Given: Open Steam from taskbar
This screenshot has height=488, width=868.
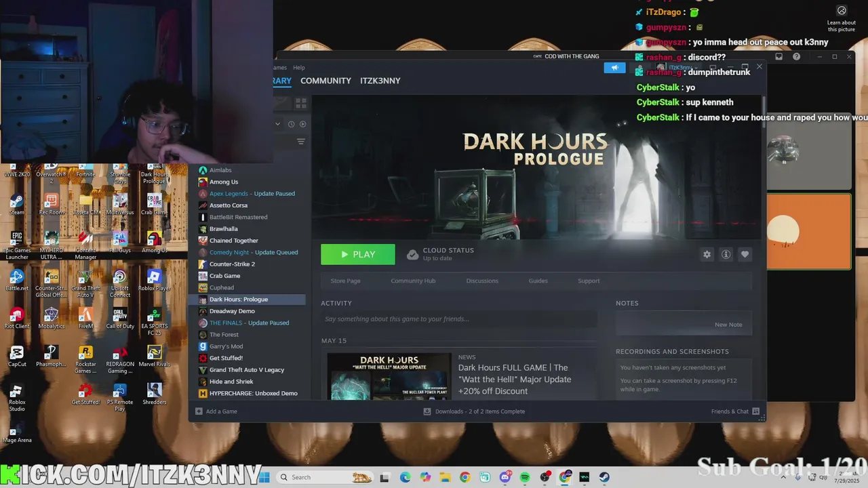Looking at the screenshot, I should (x=604, y=477).
